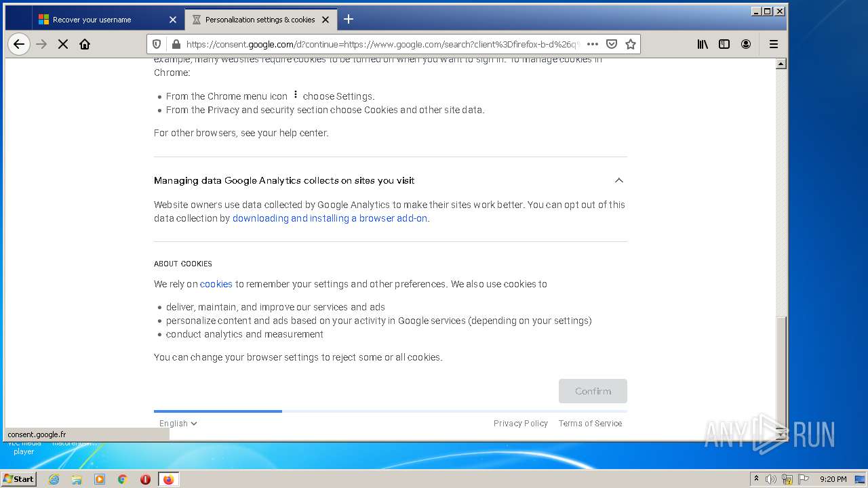Open Firefox account menu
This screenshot has width=868, height=488.
pos(746,44)
